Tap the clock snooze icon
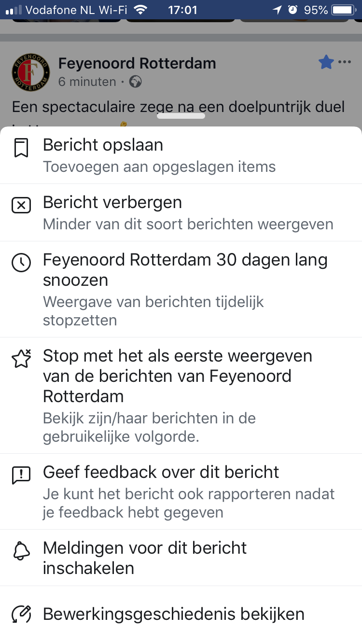 21,263
